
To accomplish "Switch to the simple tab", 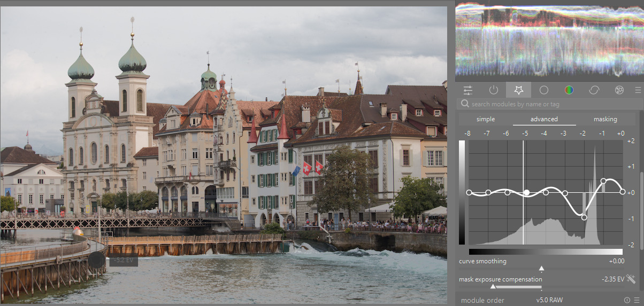I will tap(486, 119).
